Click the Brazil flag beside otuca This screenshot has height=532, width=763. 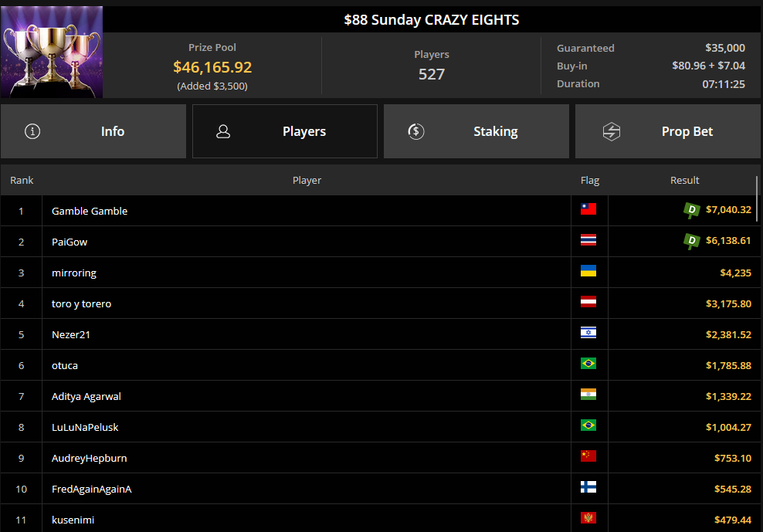pyautogui.click(x=588, y=364)
